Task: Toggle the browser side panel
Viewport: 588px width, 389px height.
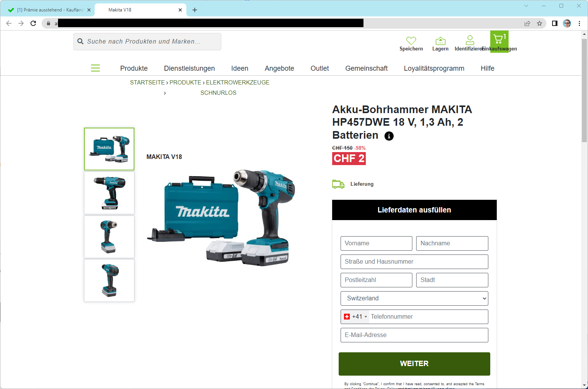Action: click(555, 23)
